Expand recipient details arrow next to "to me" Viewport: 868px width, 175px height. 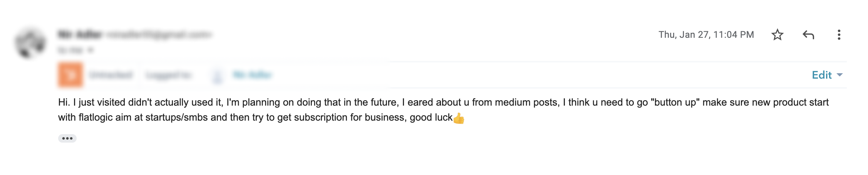pos(91,50)
